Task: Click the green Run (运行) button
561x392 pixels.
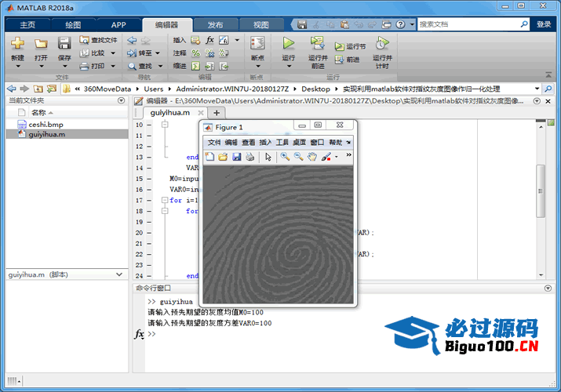Action: [288, 44]
